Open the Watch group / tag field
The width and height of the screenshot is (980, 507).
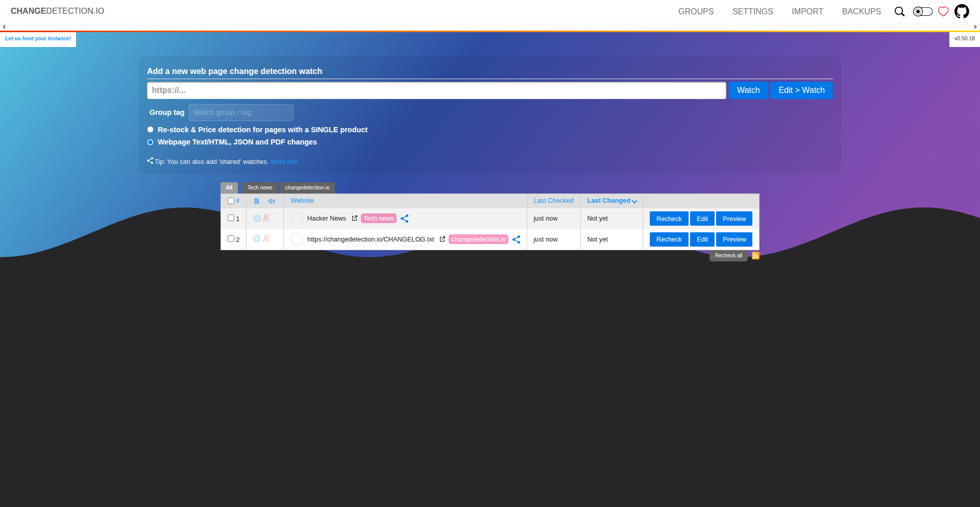241,112
